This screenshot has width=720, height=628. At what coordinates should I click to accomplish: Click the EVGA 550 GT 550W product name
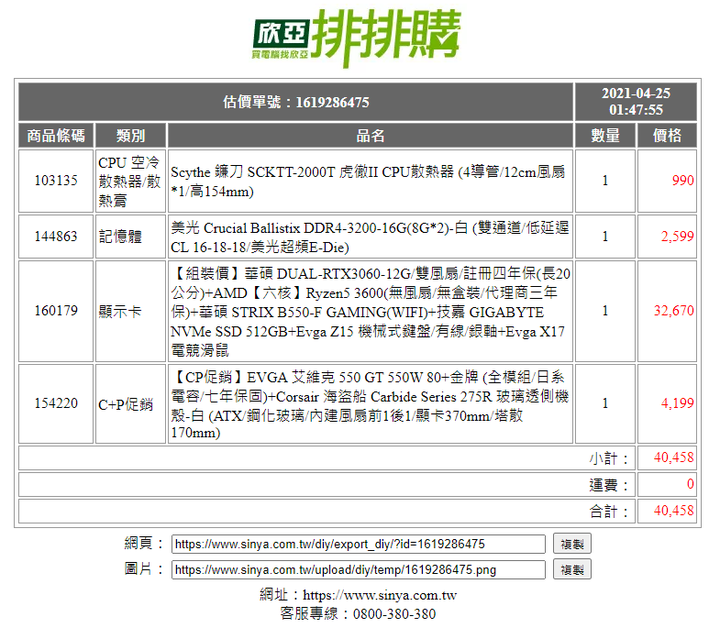[x=371, y=404]
